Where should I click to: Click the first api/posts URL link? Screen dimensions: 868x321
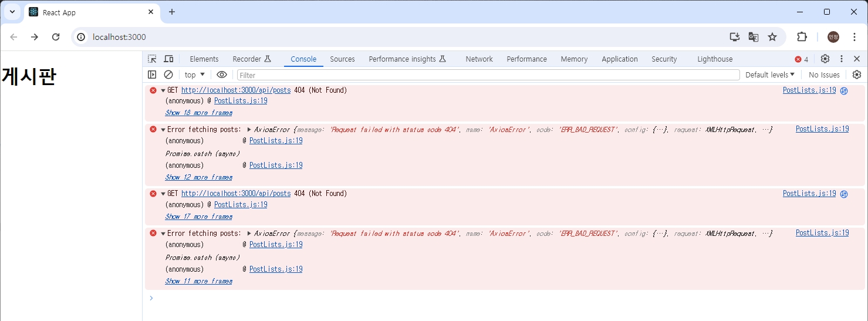[x=236, y=90]
